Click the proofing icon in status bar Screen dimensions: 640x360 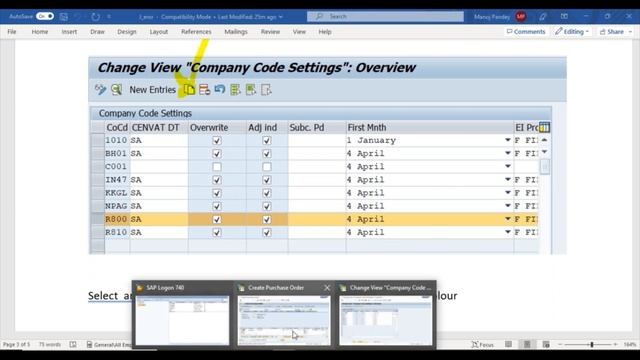(x=73, y=344)
